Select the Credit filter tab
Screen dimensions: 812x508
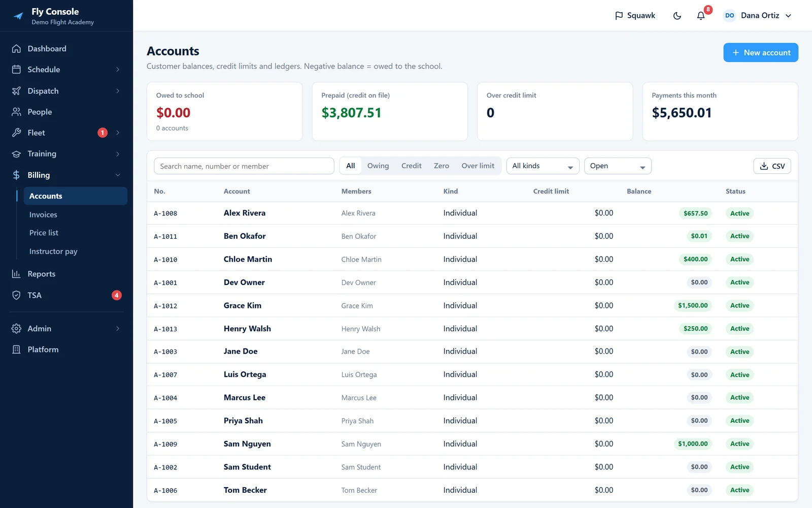click(411, 166)
